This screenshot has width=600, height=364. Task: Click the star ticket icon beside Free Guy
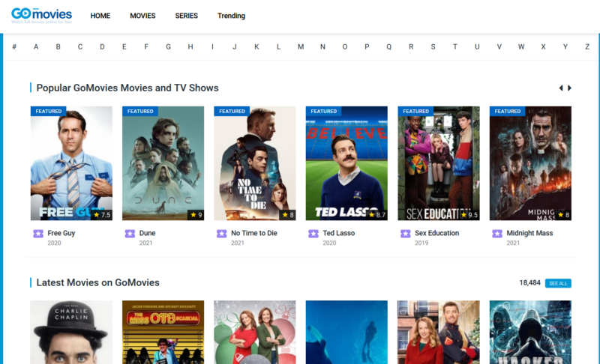point(38,234)
